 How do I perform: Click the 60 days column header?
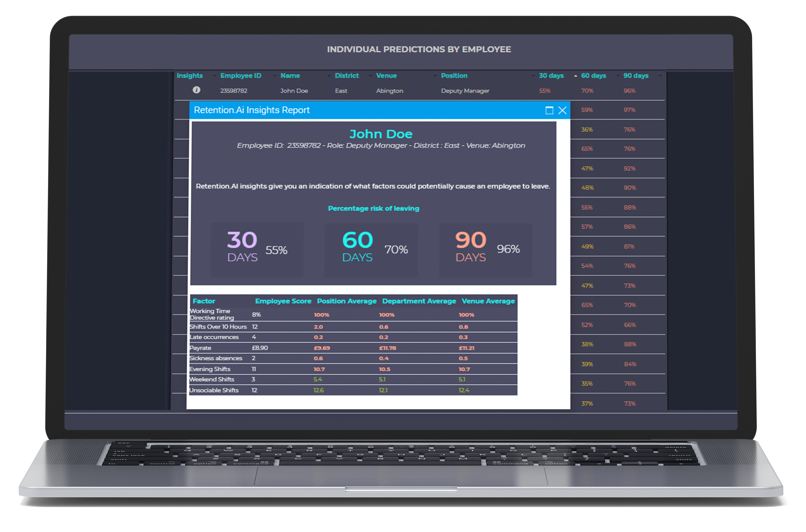(593, 76)
